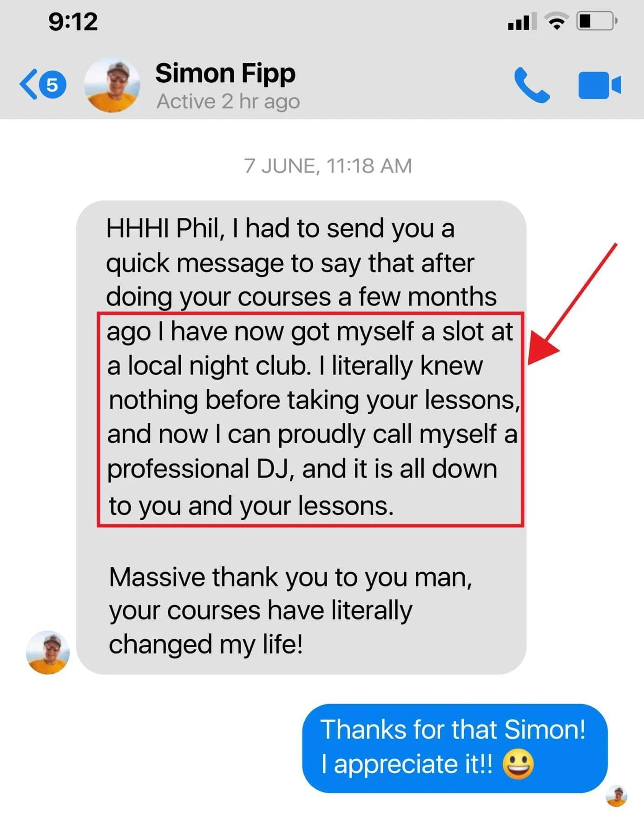Tap the cellular signal bars icon
Viewport: 644px width, 823px height.
tap(522, 21)
